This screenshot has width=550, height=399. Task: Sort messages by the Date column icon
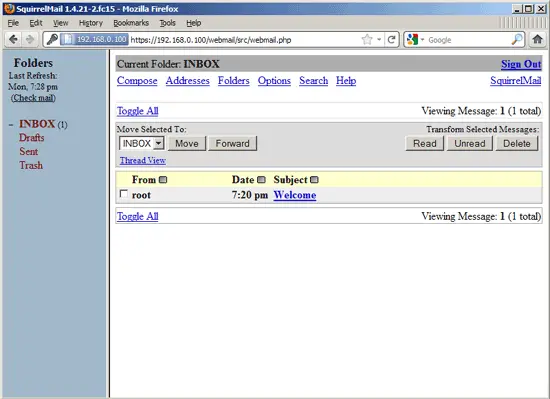[261, 180]
